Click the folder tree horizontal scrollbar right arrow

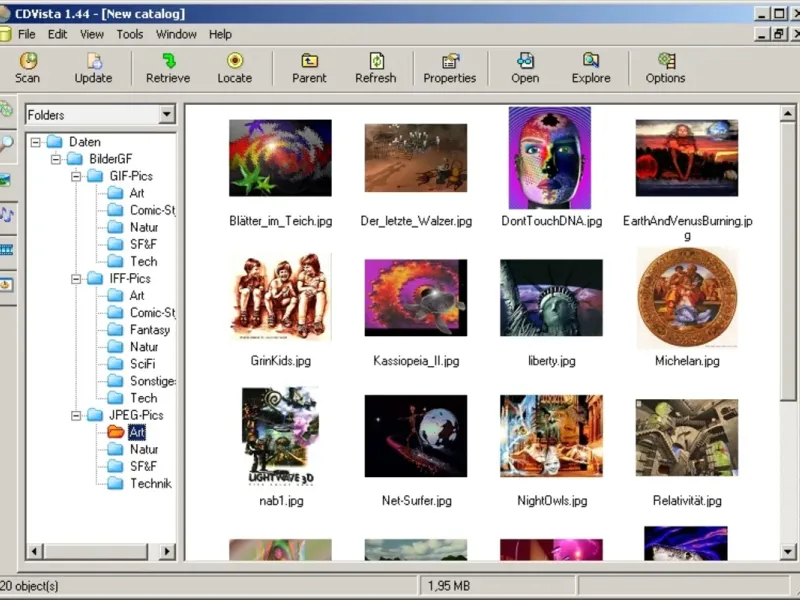click(167, 551)
